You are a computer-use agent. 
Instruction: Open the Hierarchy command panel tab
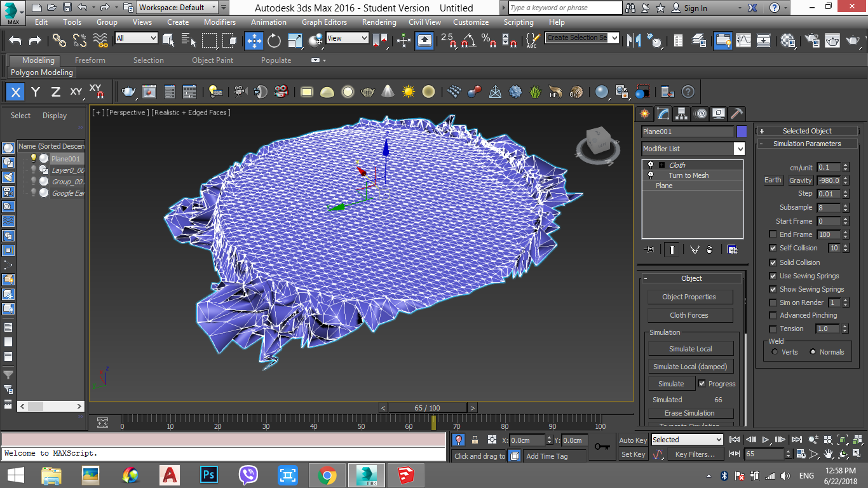click(x=682, y=114)
